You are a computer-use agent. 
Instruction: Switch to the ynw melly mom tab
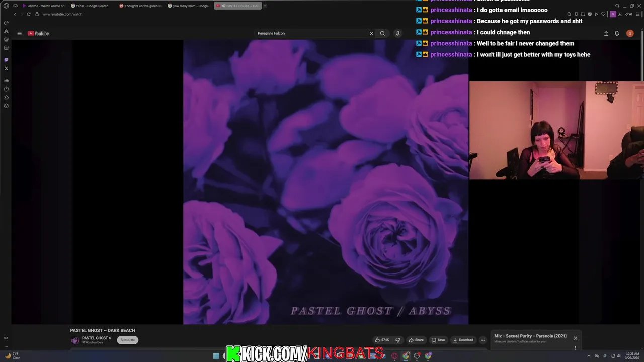point(188,6)
